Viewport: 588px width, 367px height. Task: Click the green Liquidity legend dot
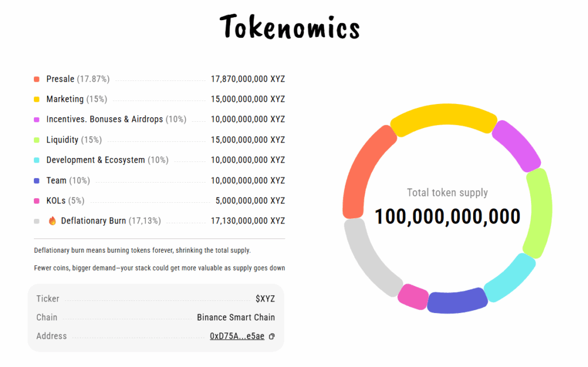tap(37, 140)
